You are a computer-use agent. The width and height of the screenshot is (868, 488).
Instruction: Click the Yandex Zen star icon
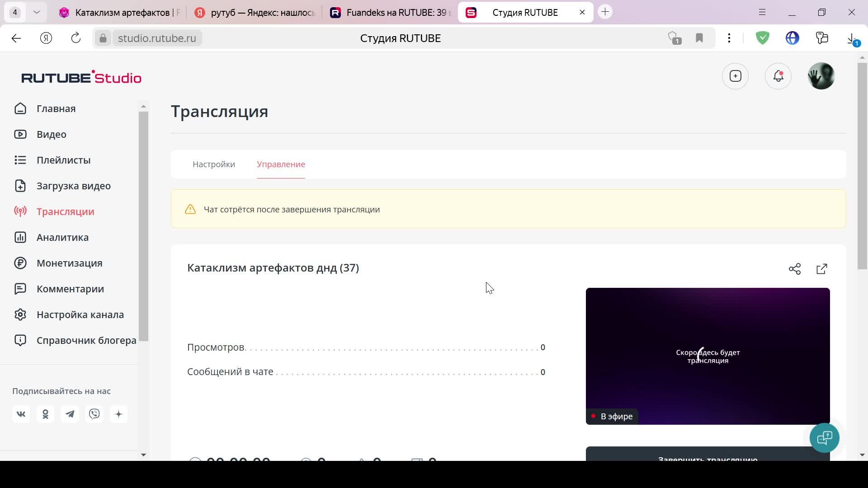point(119,414)
